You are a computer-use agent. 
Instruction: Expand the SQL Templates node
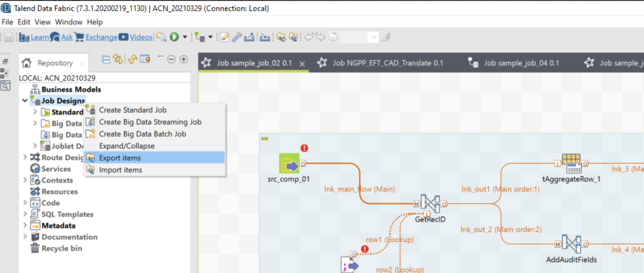[25, 214]
